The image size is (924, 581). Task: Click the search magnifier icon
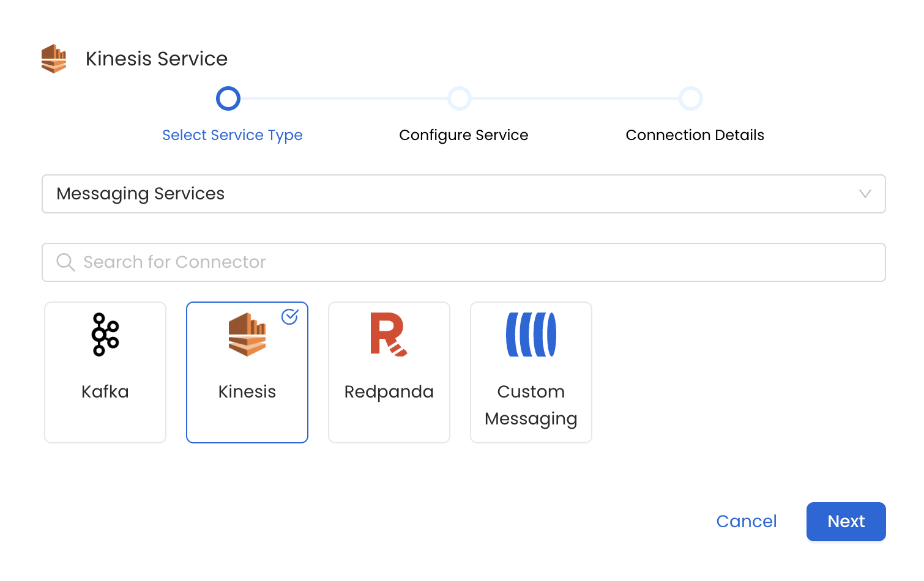pos(65,262)
